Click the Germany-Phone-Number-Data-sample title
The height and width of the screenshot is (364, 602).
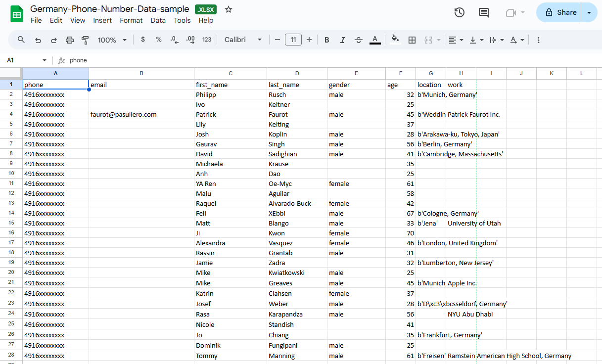click(x=109, y=9)
